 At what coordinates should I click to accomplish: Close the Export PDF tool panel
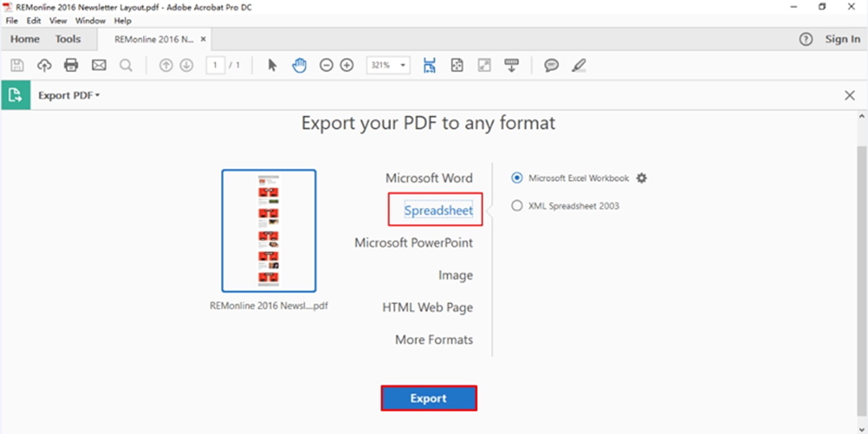[x=850, y=95]
